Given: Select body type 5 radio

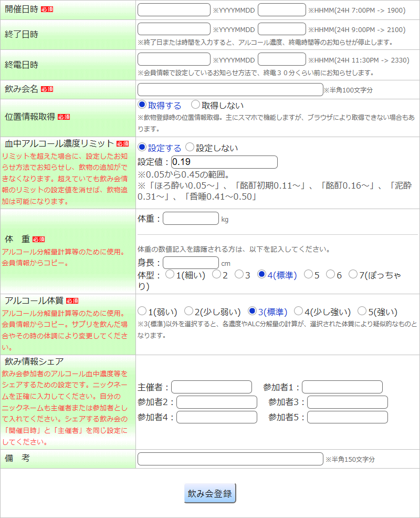Looking at the screenshot, I should point(309,275).
